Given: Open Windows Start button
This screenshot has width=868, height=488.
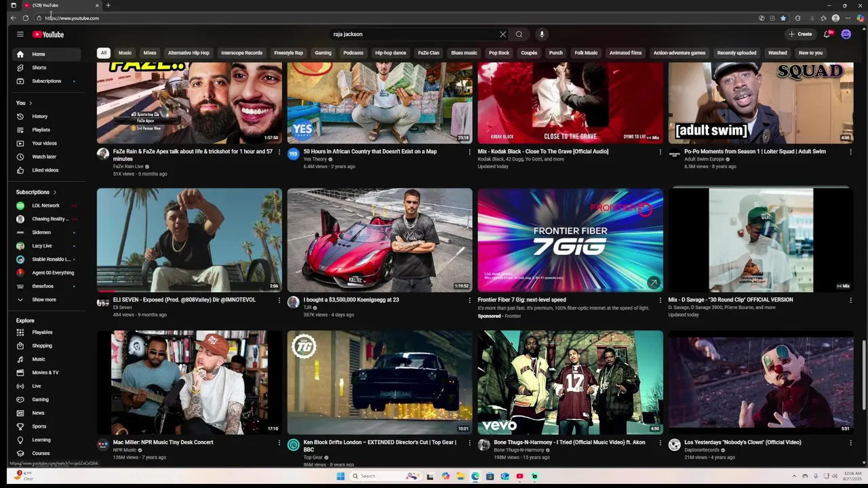Looking at the screenshot, I should tap(340, 476).
